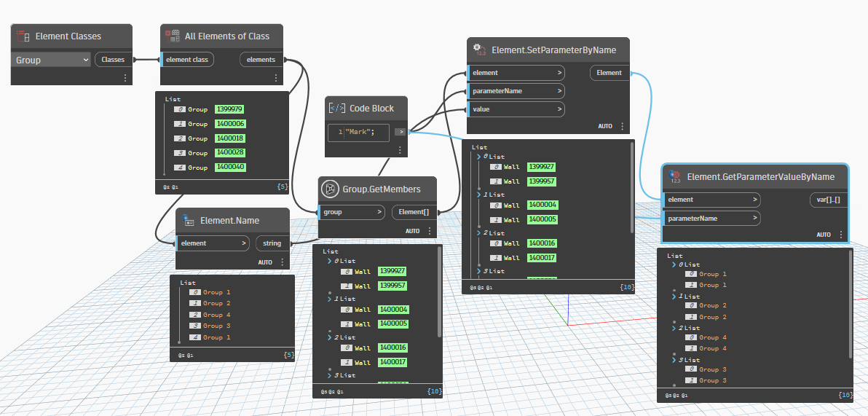Click the Code Block node icon
The height and width of the screenshot is (416, 868).
(x=336, y=108)
